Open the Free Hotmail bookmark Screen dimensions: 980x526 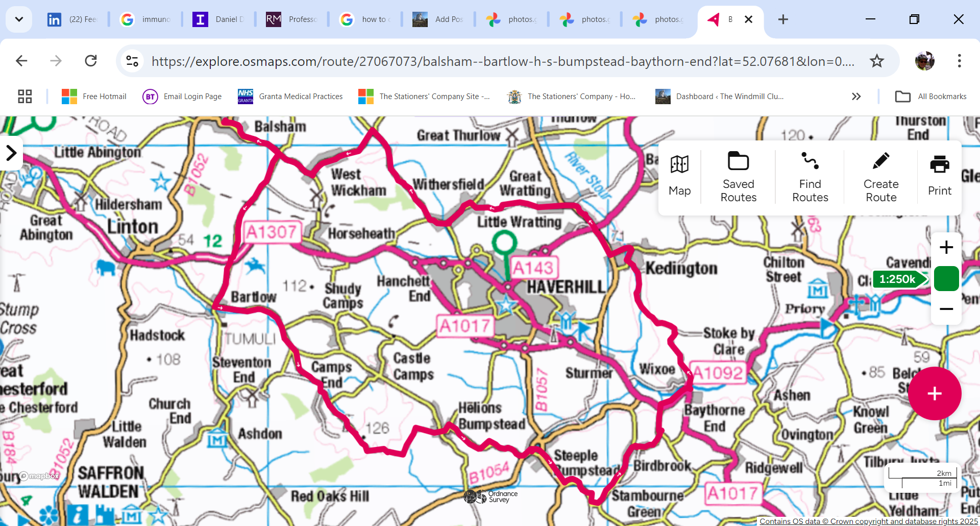coord(94,97)
